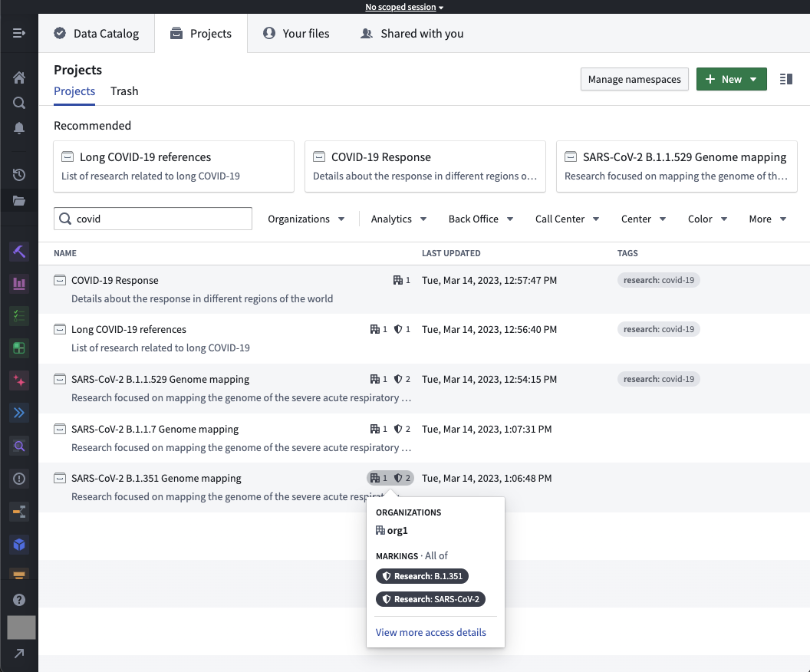Screen dimensions: 810x672
Task: Launch the blue cube app icon
Action: click(x=19, y=545)
